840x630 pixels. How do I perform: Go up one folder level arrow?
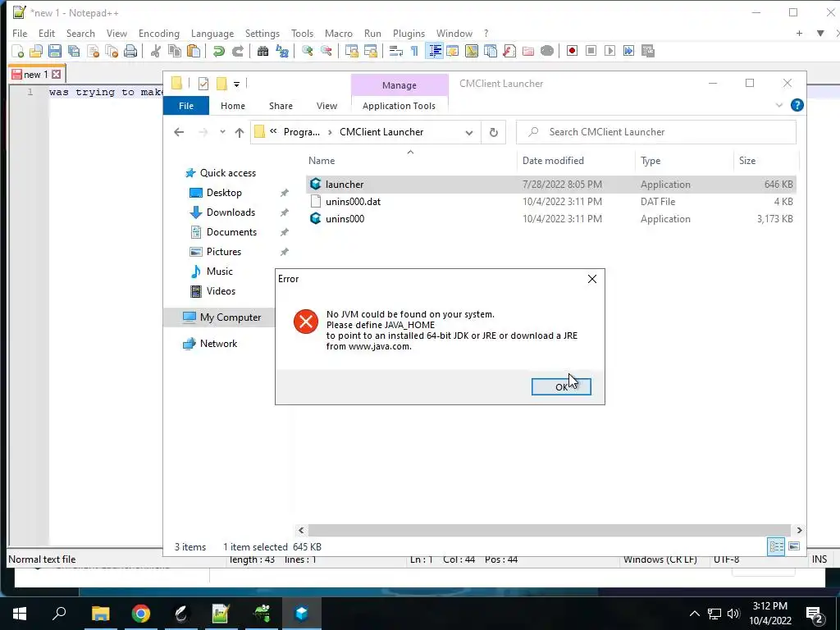pos(239,132)
